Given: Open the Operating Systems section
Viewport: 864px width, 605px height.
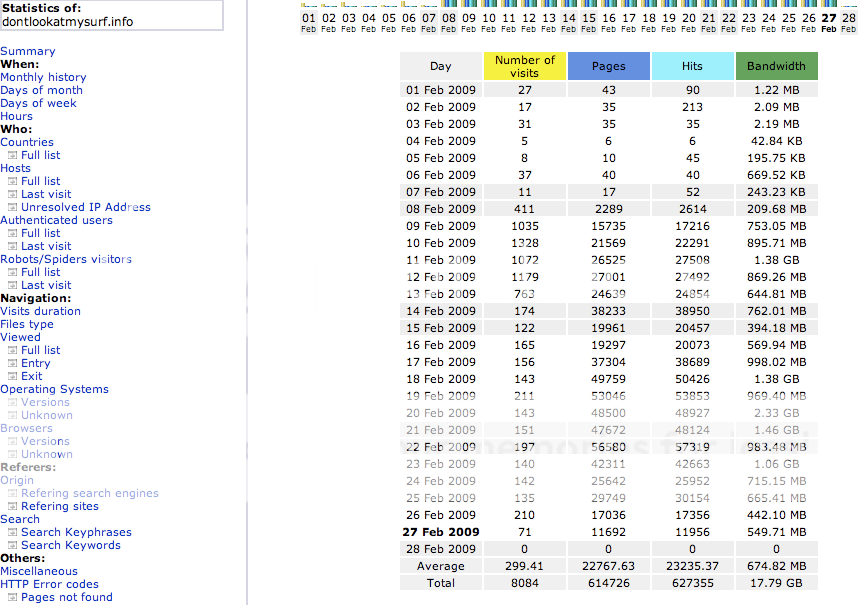Looking at the screenshot, I should click(x=54, y=390).
